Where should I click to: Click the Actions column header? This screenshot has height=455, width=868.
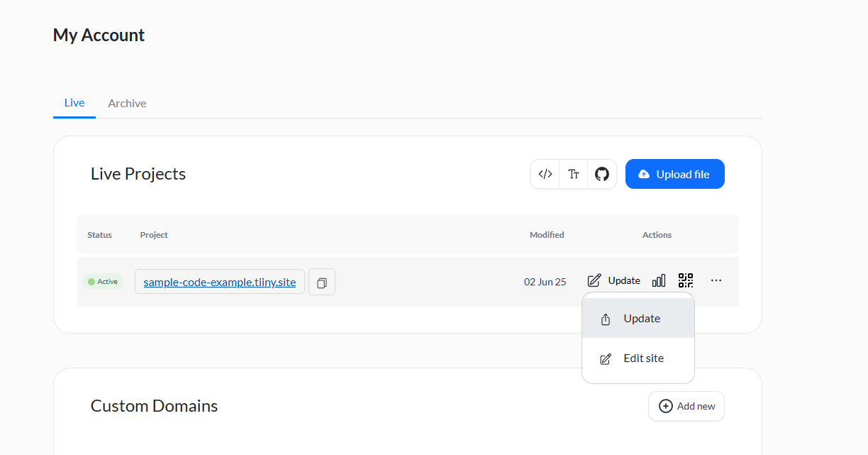[657, 235]
